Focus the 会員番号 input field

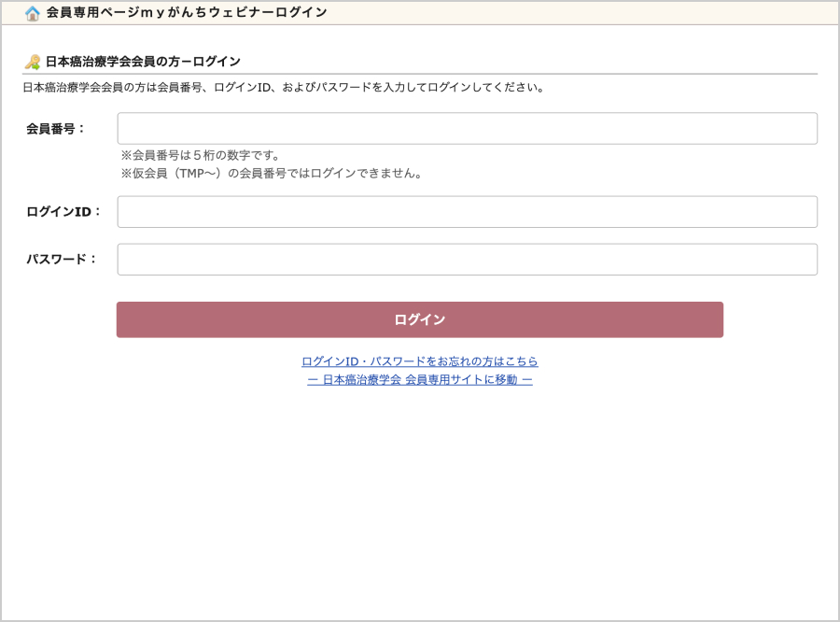[x=467, y=129]
